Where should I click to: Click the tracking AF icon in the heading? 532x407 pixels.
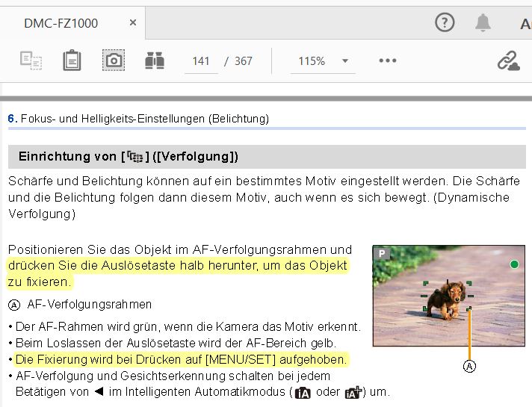pyautogui.click(x=135, y=157)
